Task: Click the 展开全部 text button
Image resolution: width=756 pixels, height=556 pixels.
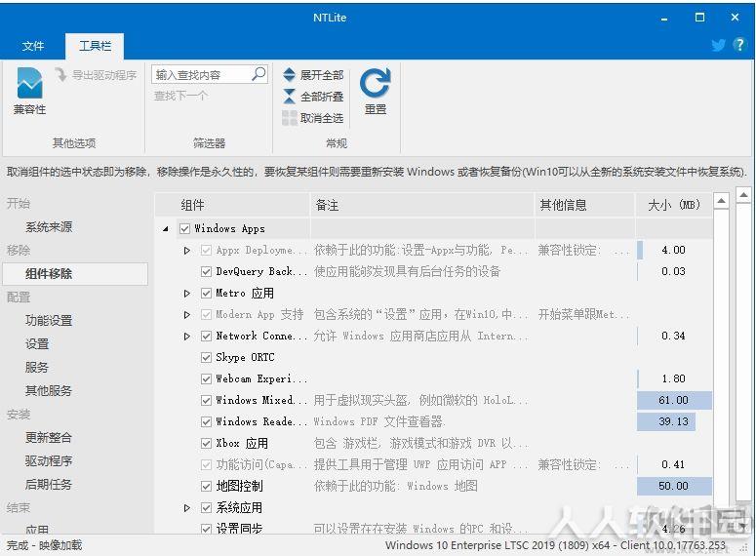Action: click(322, 75)
